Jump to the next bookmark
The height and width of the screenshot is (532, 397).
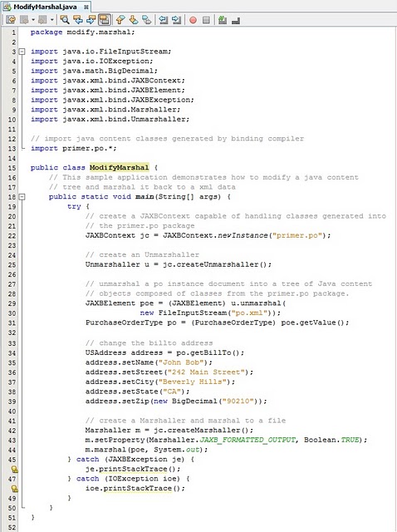pos(133,20)
